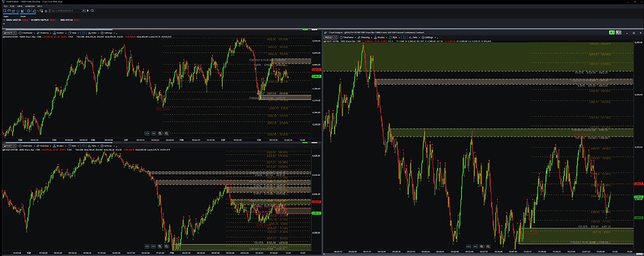644x256 pixels.
Task: Expand the search field dropdown arrow
Action: tap(83, 11)
